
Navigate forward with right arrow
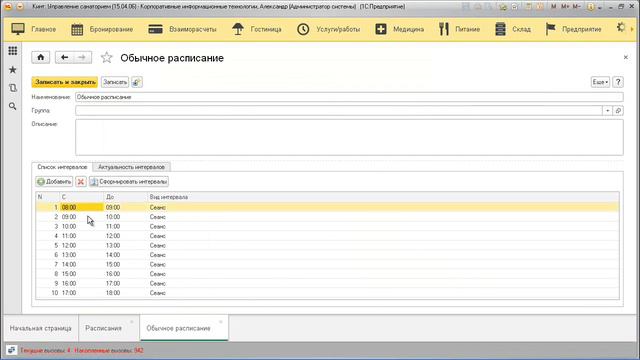pos(82,58)
